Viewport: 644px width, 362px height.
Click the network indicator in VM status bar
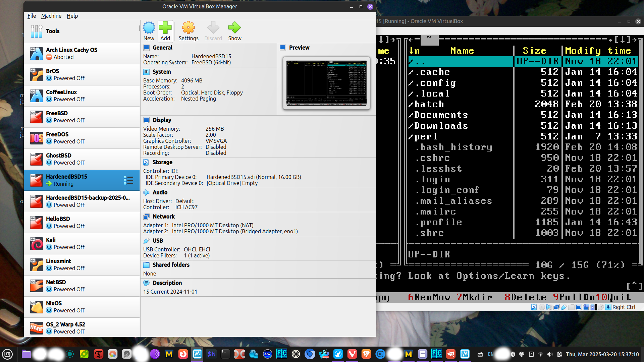click(556, 307)
